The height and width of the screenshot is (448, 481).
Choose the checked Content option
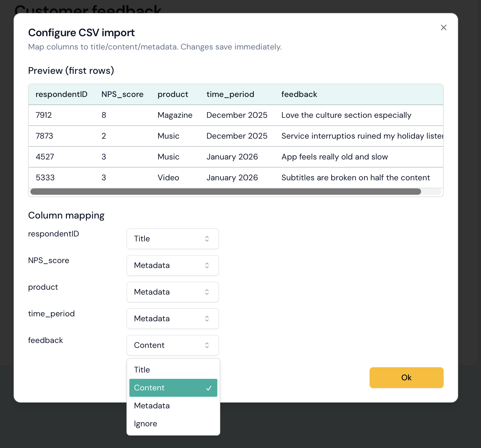[x=173, y=388]
